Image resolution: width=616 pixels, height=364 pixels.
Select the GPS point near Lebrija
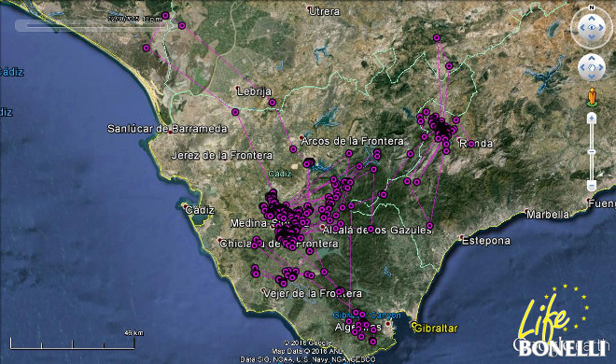coord(273,103)
